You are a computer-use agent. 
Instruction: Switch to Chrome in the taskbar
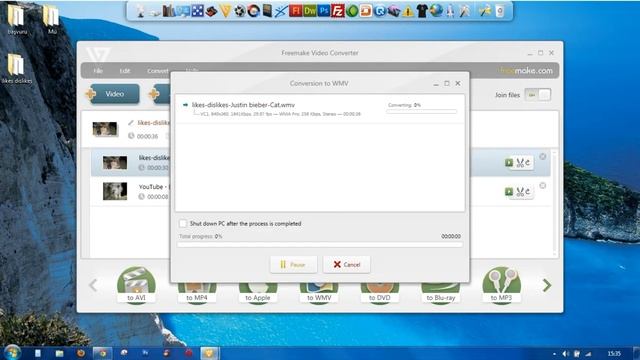tap(102, 353)
